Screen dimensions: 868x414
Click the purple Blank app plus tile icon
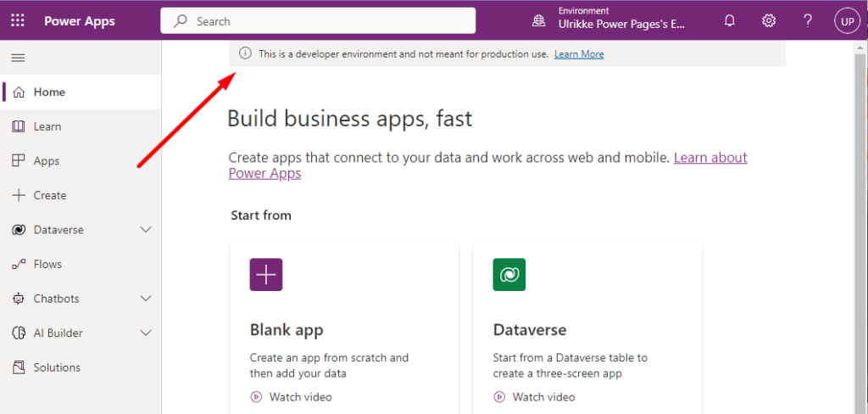click(265, 274)
